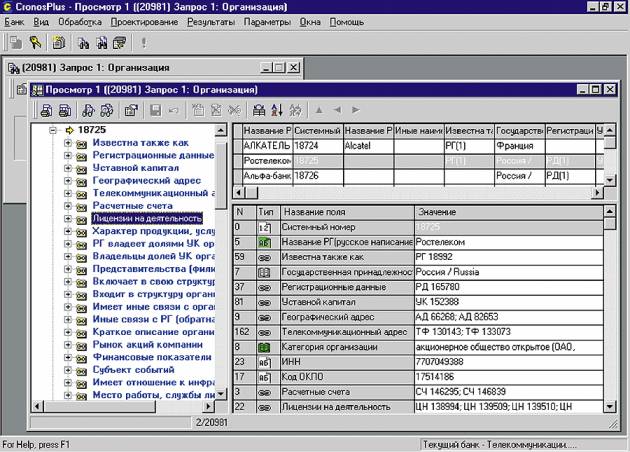Image resolution: width=630 pixels, height=452 pixels.
Task: Expand the Известна также как tree node
Action: click(x=68, y=143)
